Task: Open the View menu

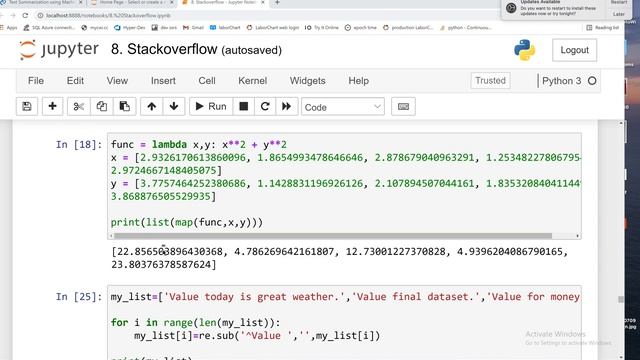Action: click(x=117, y=81)
